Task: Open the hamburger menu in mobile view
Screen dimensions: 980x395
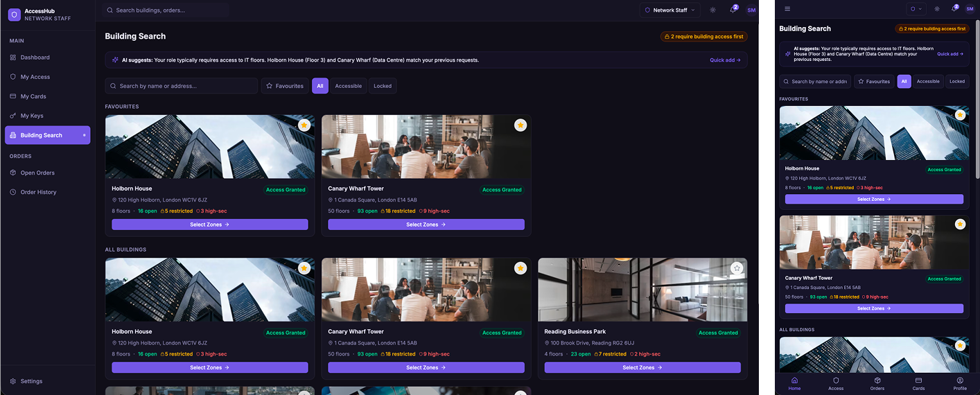Action: pyautogui.click(x=787, y=9)
